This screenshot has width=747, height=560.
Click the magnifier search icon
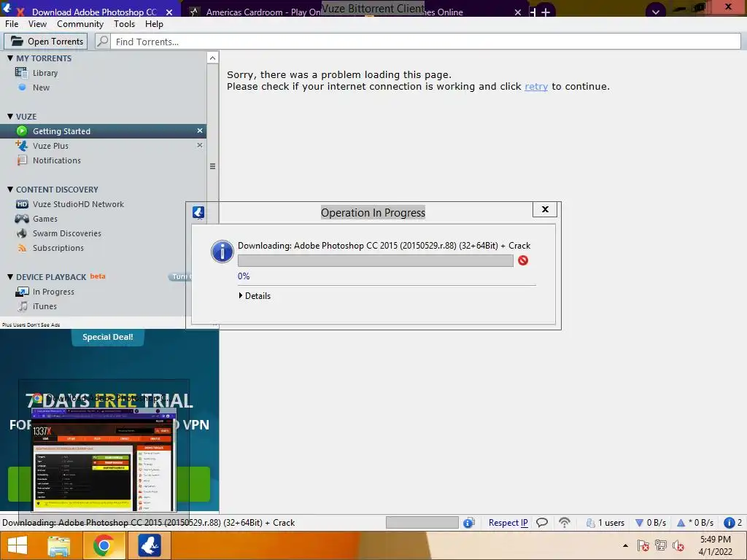point(102,42)
